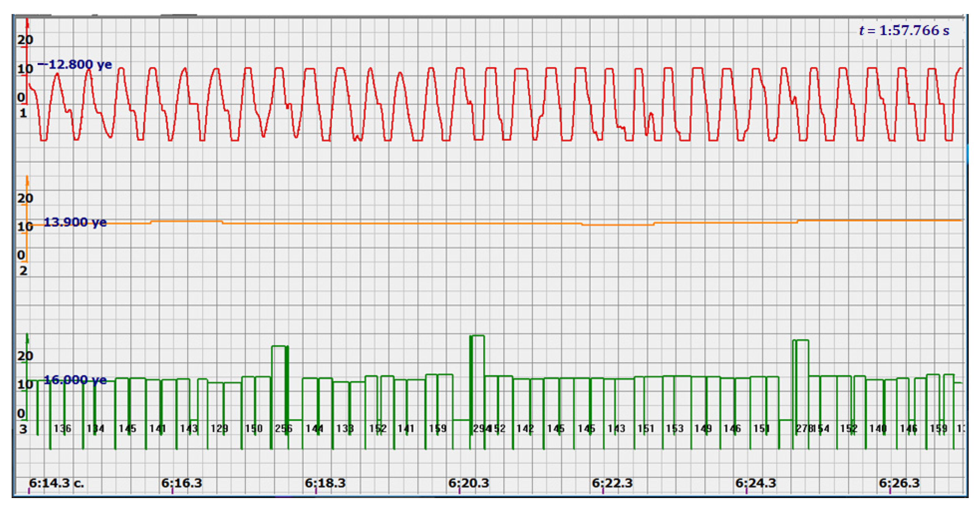This screenshot has width=980, height=510.
Task: Select channel 1 label beside red trace
Action: coord(23,113)
